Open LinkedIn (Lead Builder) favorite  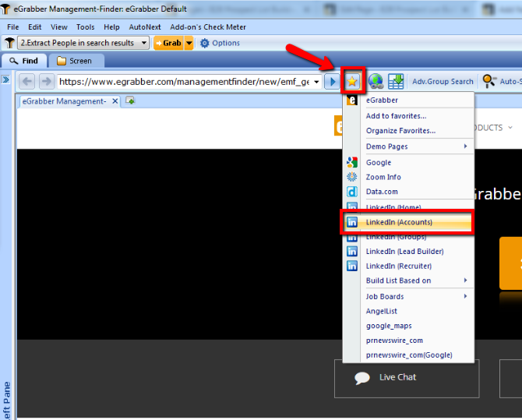[x=408, y=252]
